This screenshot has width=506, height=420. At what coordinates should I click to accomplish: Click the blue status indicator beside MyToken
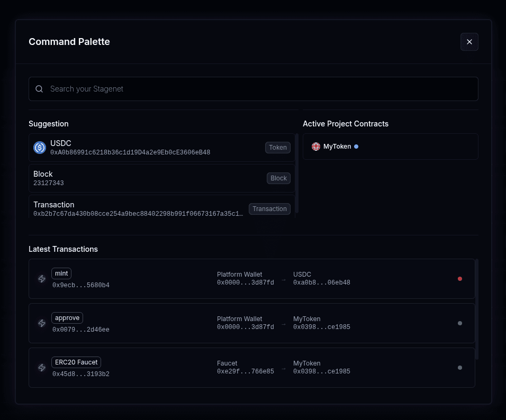(x=356, y=147)
